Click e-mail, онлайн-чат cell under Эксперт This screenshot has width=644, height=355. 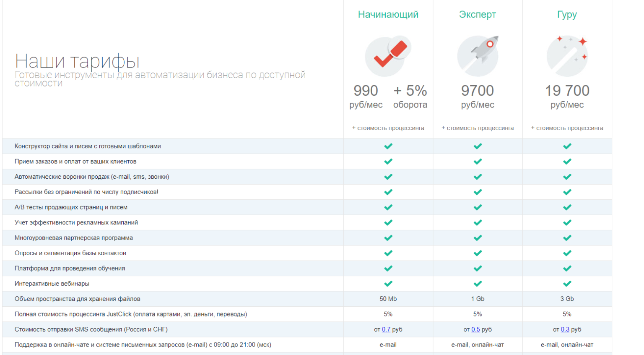click(x=478, y=345)
